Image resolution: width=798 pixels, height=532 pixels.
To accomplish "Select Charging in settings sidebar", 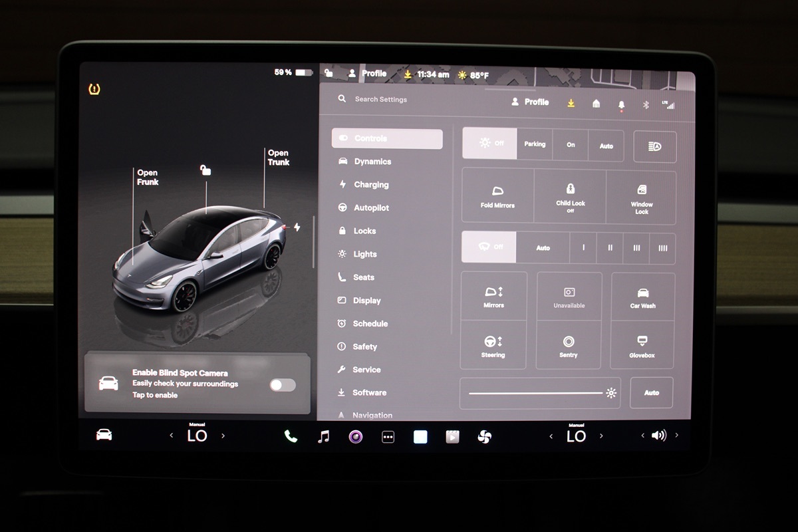I will click(370, 185).
